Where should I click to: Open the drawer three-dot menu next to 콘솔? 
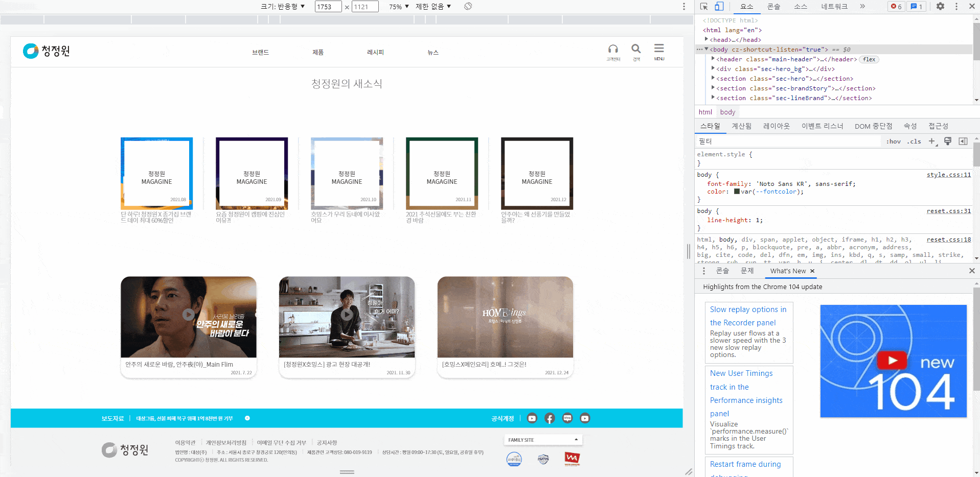(704, 271)
